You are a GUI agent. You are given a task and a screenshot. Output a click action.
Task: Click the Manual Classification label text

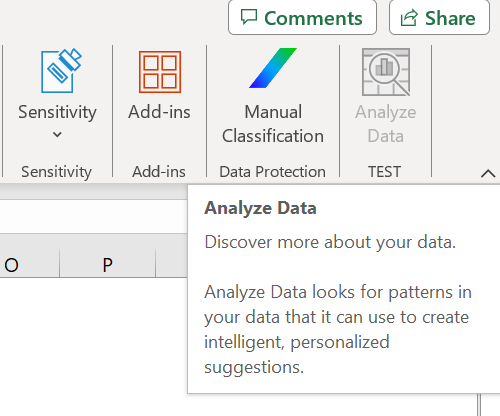pos(273,124)
